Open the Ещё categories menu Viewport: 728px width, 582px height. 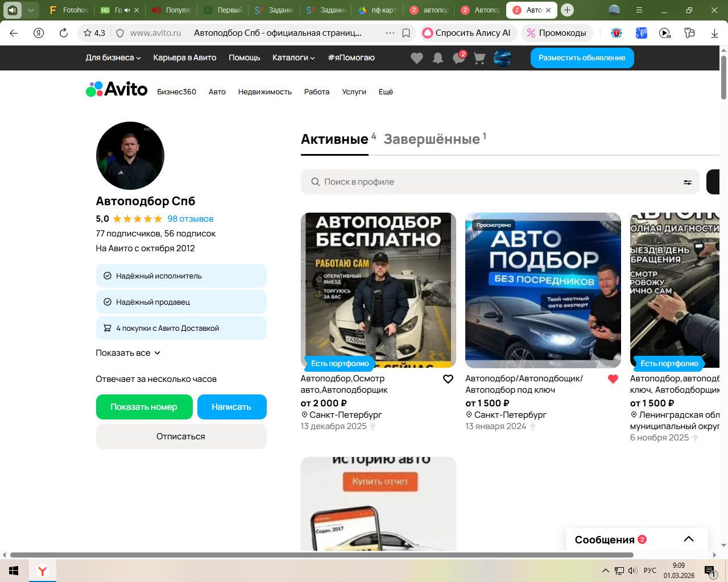[386, 92]
